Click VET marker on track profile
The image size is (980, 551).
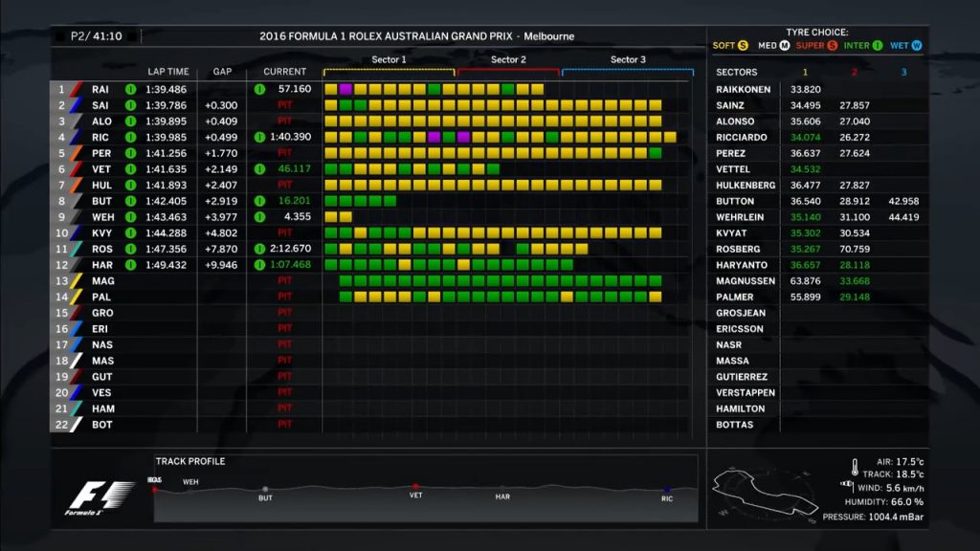tap(415, 487)
